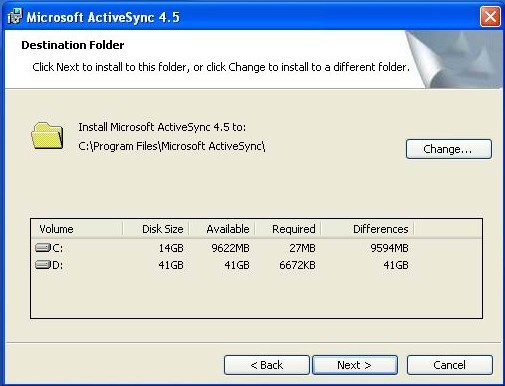Click the Destination Folder heading
The height and width of the screenshot is (386, 505).
(x=73, y=45)
